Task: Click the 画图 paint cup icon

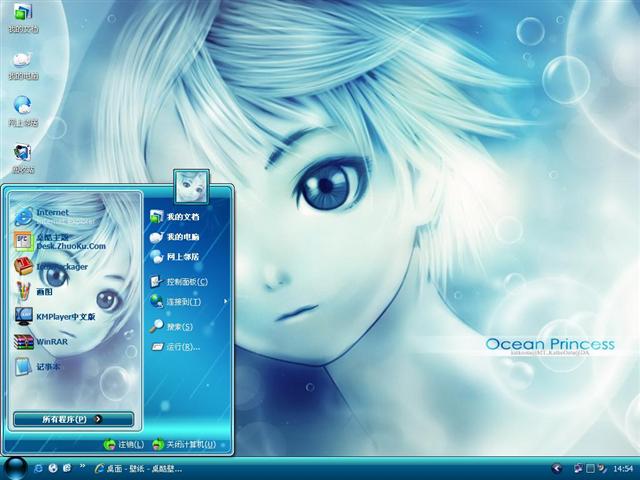Action: click(23, 291)
